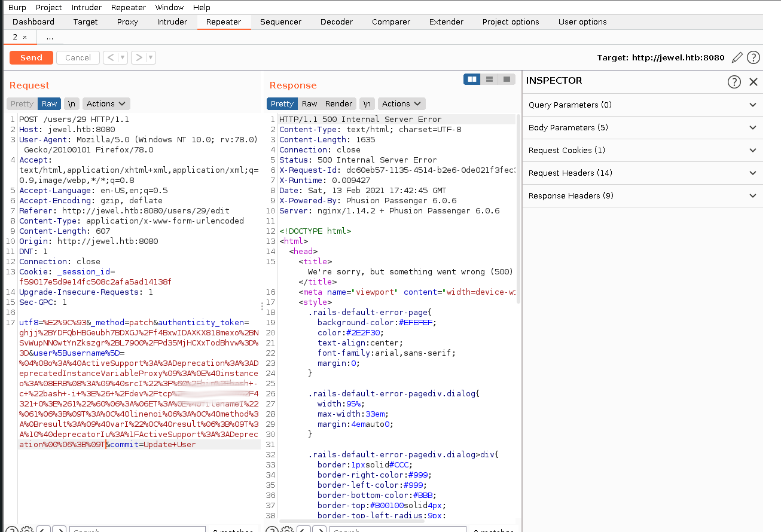Switch to the User options tab
Screen dimensions: 781x532
coord(582,22)
